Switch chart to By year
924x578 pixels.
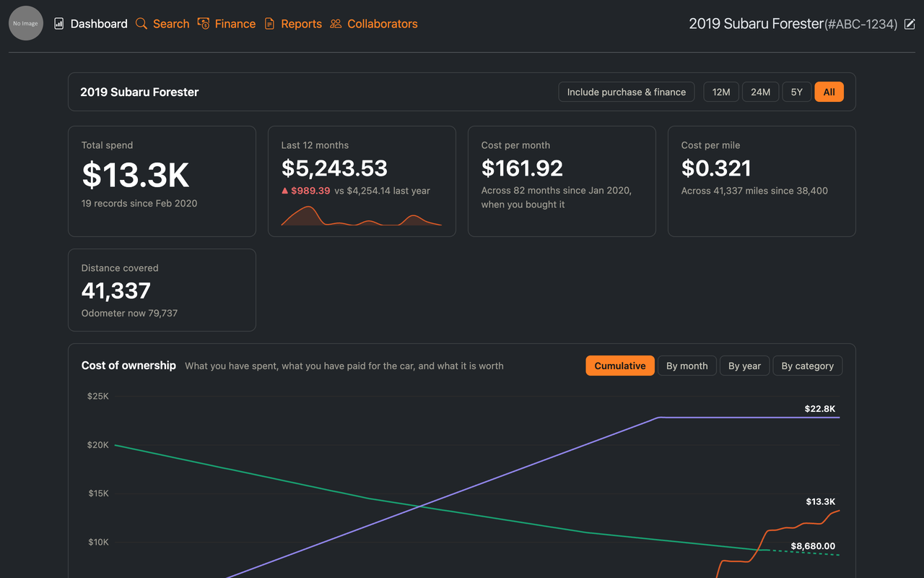744,366
